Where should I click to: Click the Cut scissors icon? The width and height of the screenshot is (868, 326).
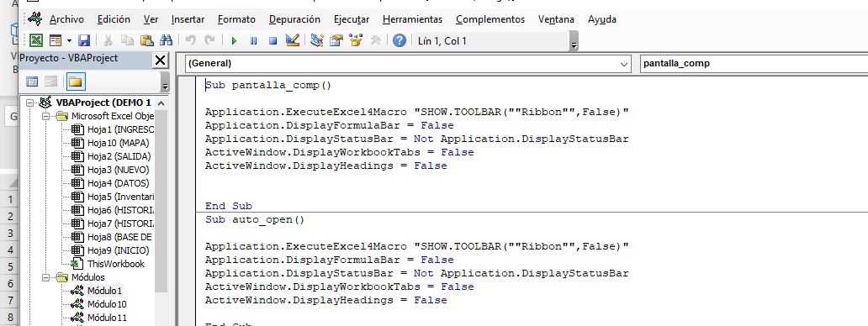(x=108, y=40)
